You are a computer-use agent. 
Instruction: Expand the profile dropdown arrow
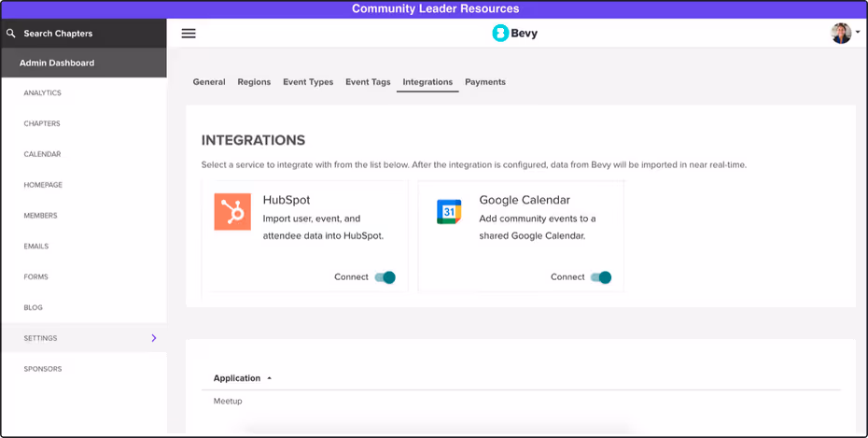pos(858,32)
